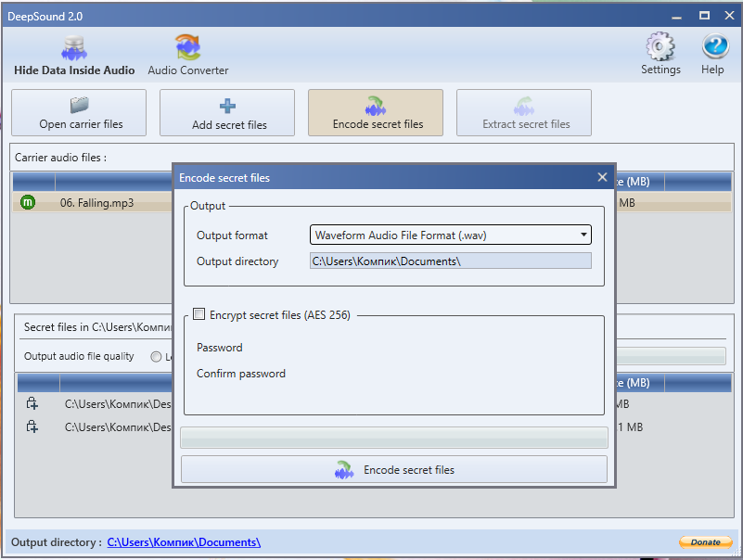Close the Encode secret files dialog
Viewport: 743px width, 560px height.
tap(602, 177)
